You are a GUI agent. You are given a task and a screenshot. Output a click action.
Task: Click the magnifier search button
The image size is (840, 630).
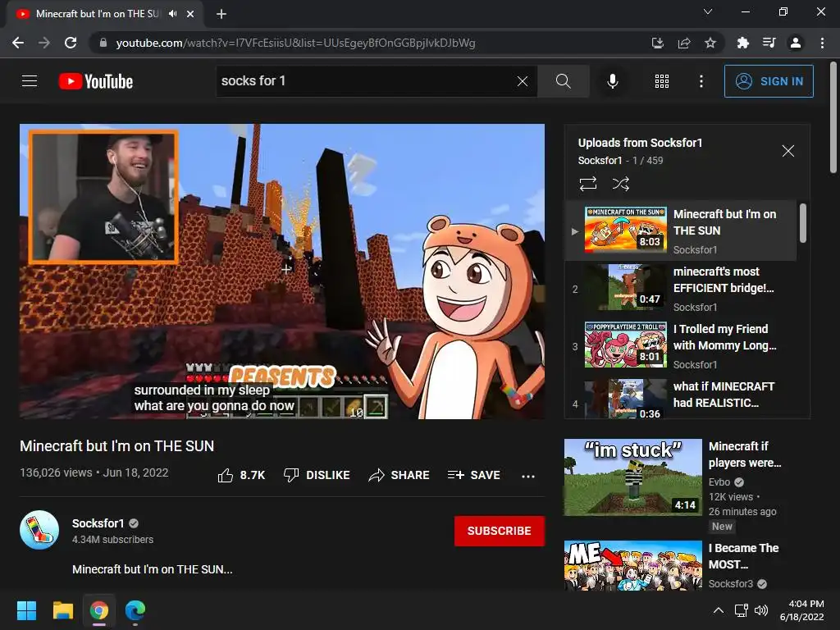563,81
